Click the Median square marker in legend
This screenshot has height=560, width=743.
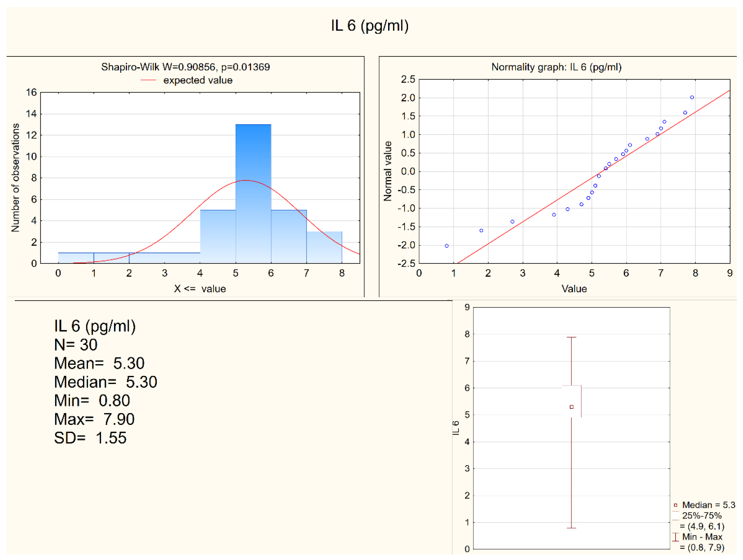(675, 505)
